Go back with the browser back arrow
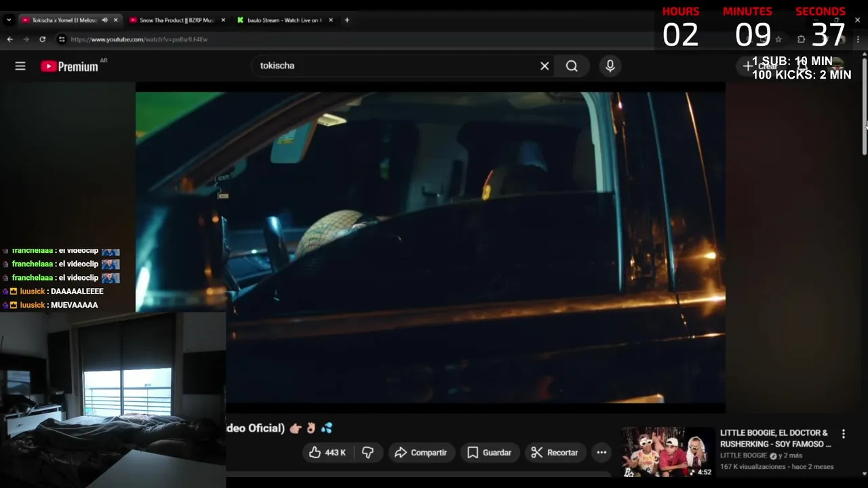The width and height of the screenshot is (868, 488). point(9,39)
